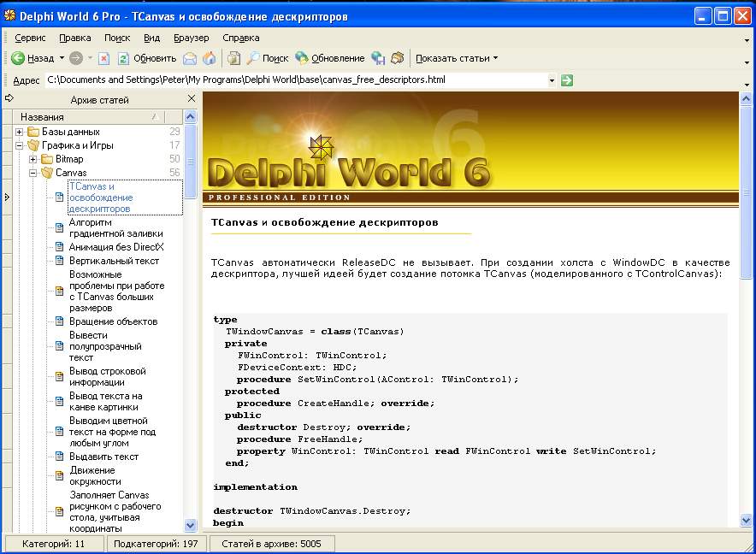Viewport: 756px width, 554px height.
Task: Click the document icon of Движение окружности
Action: coord(59,476)
